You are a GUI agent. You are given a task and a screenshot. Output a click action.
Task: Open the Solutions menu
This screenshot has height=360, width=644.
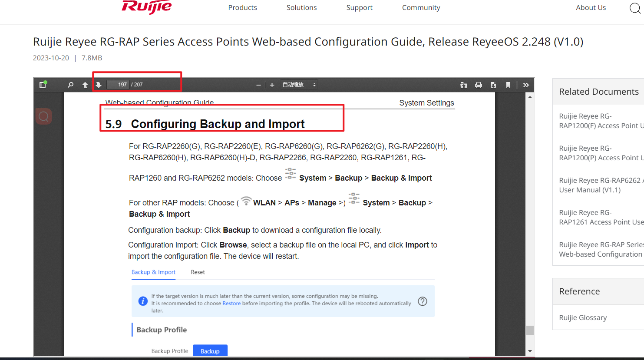coord(301,7)
